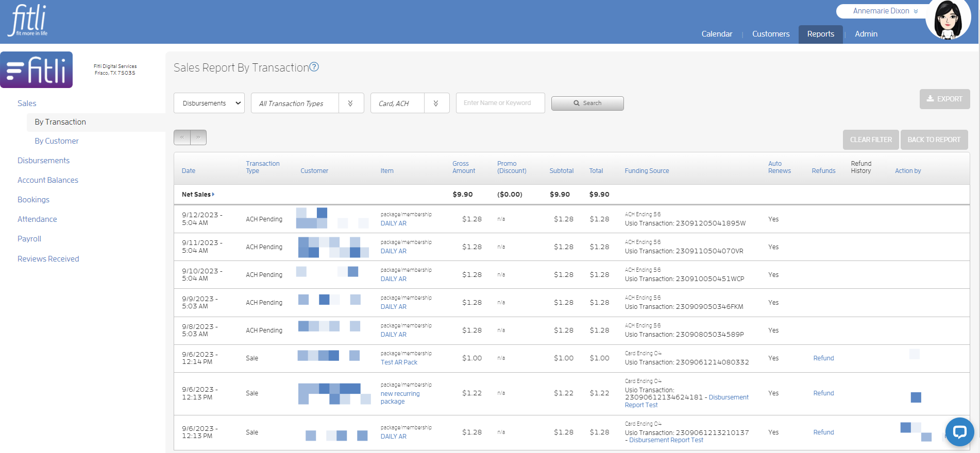Open DAILY AR item in 9/8/2023 row
Image resolution: width=980 pixels, height=453 pixels.
tap(394, 335)
